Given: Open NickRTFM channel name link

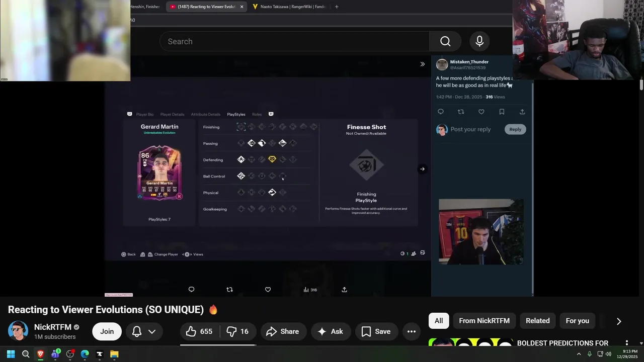Looking at the screenshot, I should click(x=53, y=327).
